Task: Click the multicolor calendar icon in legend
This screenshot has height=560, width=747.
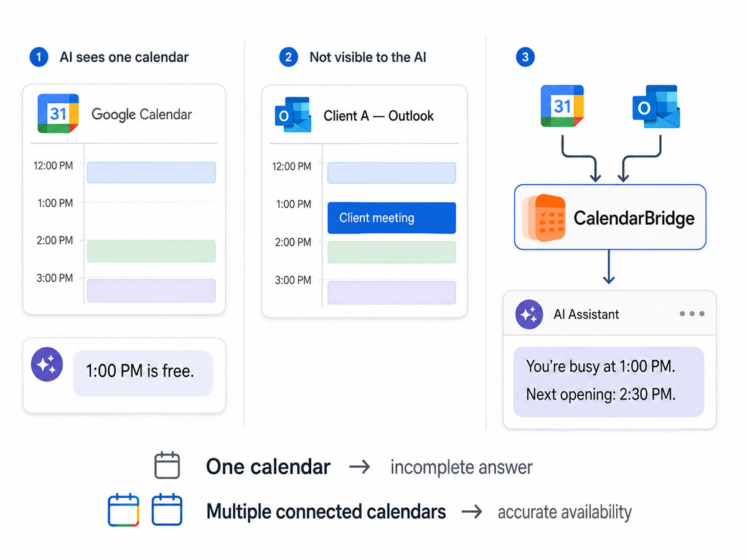Action: click(x=123, y=510)
